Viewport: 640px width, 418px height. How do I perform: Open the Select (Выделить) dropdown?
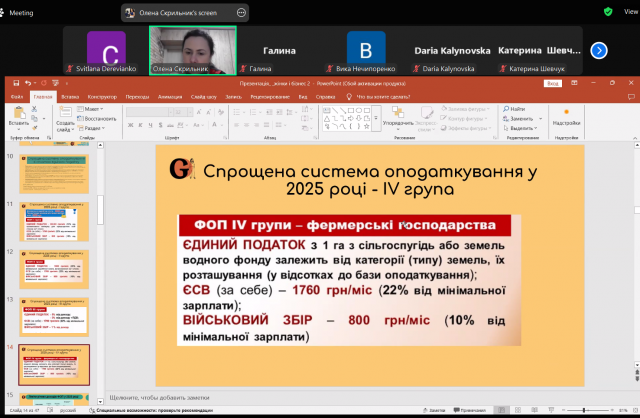click(522, 128)
